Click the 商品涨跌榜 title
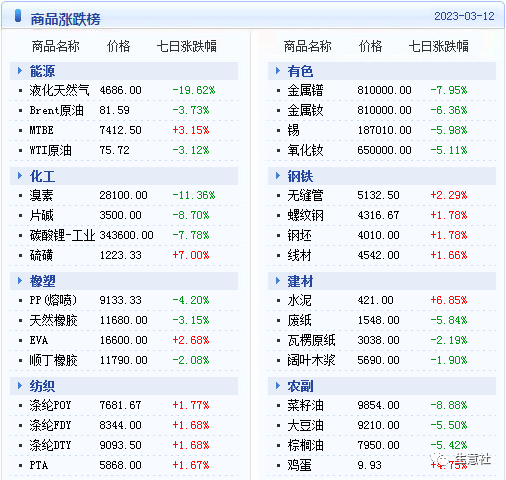The height and width of the screenshot is (480, 506). (65, 19)
